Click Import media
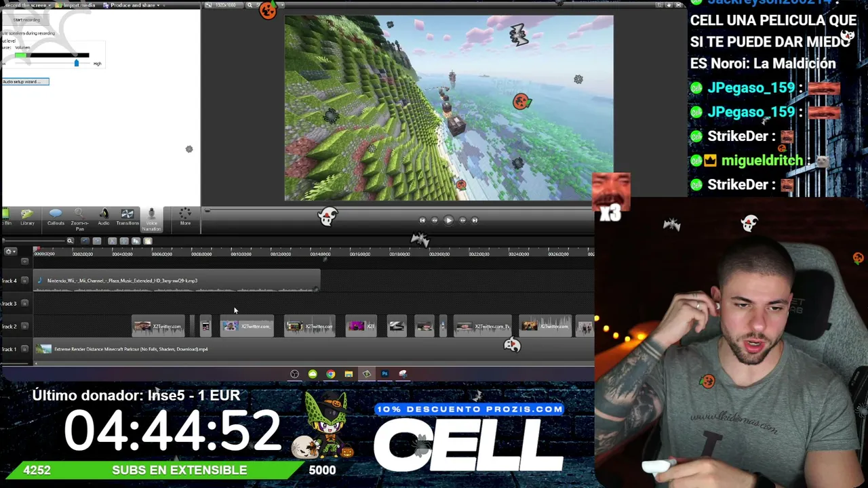 pyautogui.click(x=76, y=5)
